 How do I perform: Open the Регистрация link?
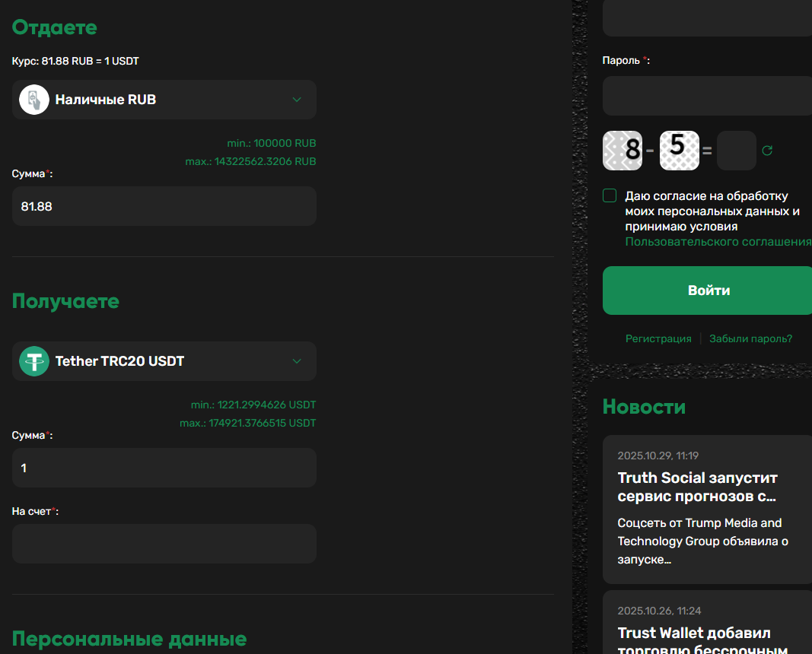[658, 338]
